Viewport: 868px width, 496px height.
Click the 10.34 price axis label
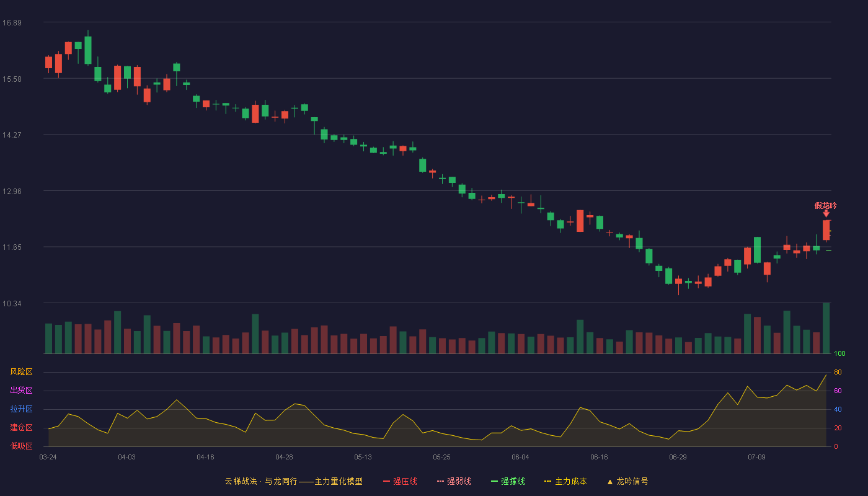coord(12,304)
